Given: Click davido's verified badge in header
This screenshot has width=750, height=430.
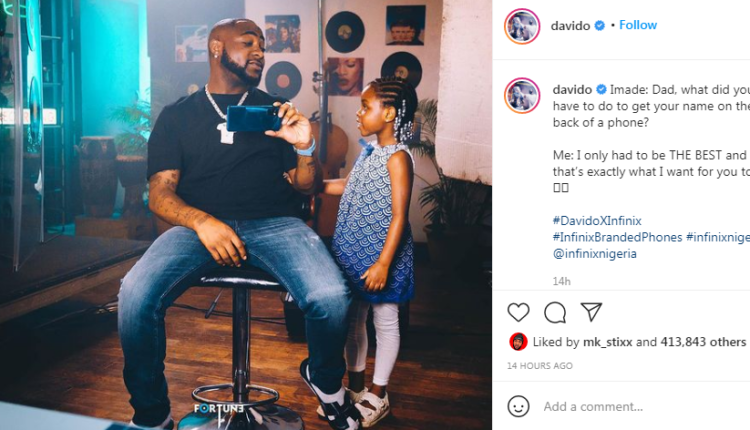Looking at the screenshot, I should (x=599, y=25).
